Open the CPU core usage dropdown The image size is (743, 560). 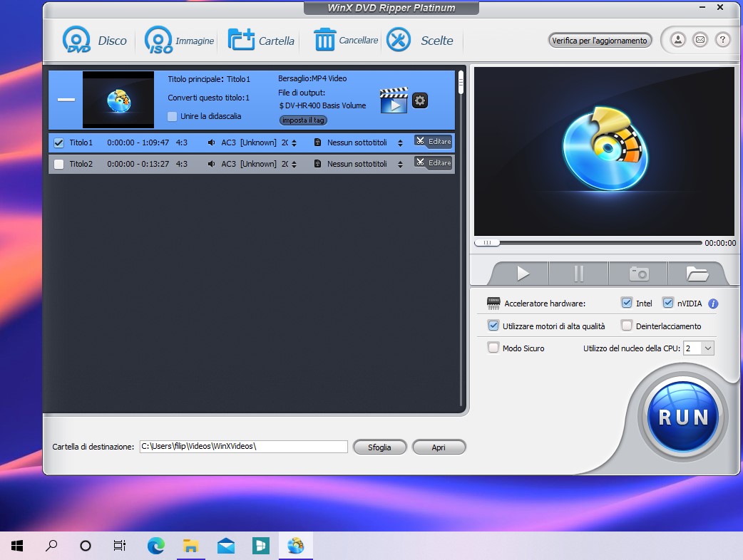(x=699, y=348)
